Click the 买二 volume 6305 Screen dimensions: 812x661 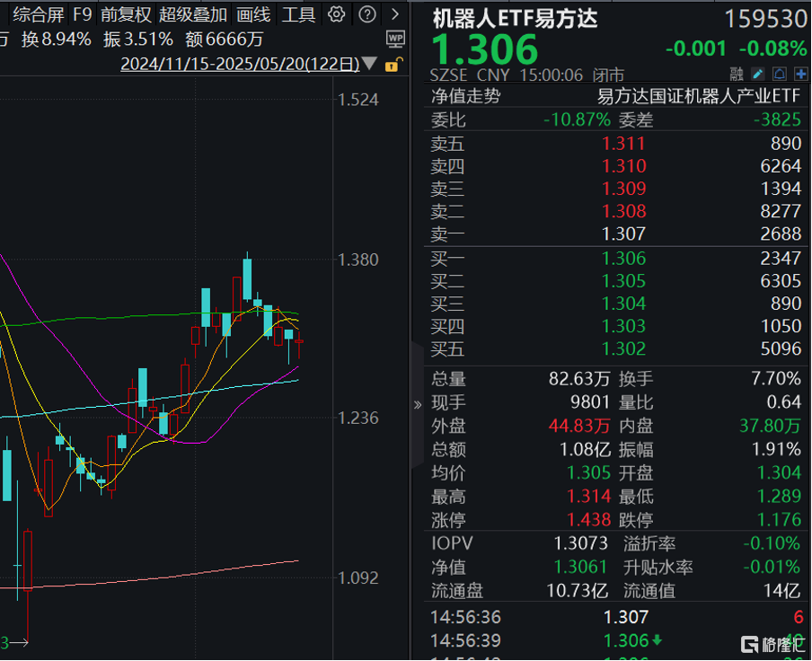781,281
